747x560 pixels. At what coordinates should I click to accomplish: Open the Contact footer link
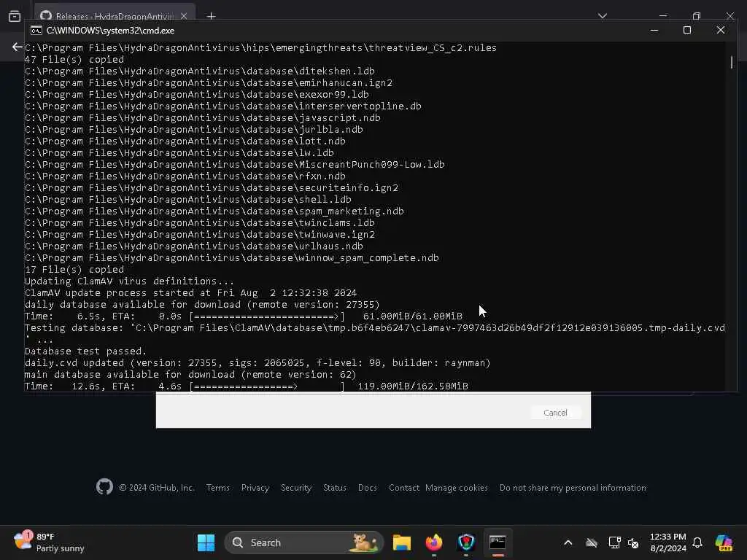(404, 488)
